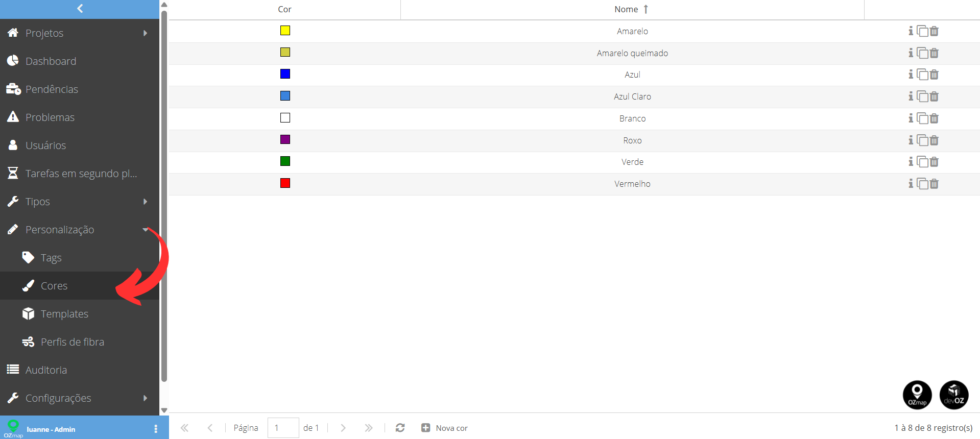This screenshot has width=980, height=439.
Task: Open Templates under Personalização
Action: pyautogui.click(x=80, y=314)
